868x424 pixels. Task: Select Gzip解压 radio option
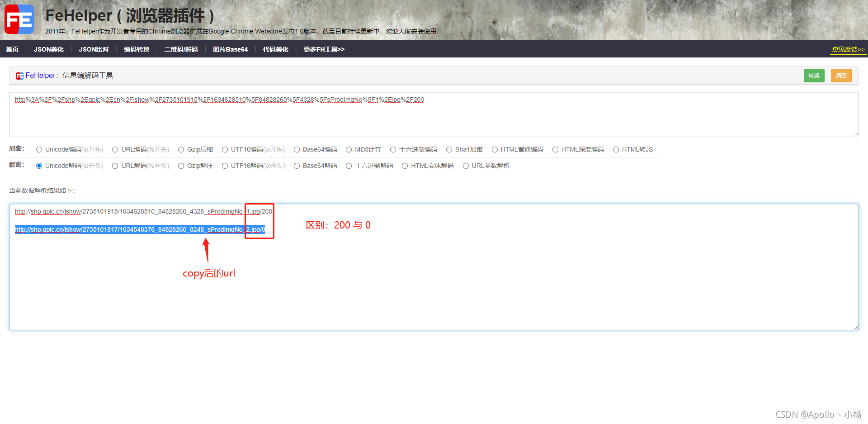click(181, 166)
